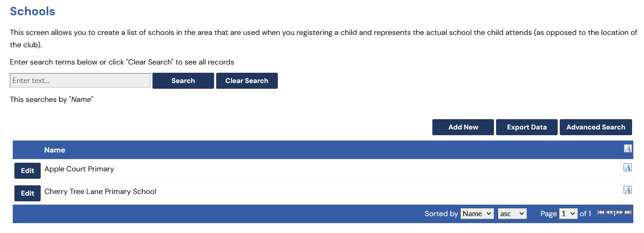Open Advanced Search

pos(596,127)
